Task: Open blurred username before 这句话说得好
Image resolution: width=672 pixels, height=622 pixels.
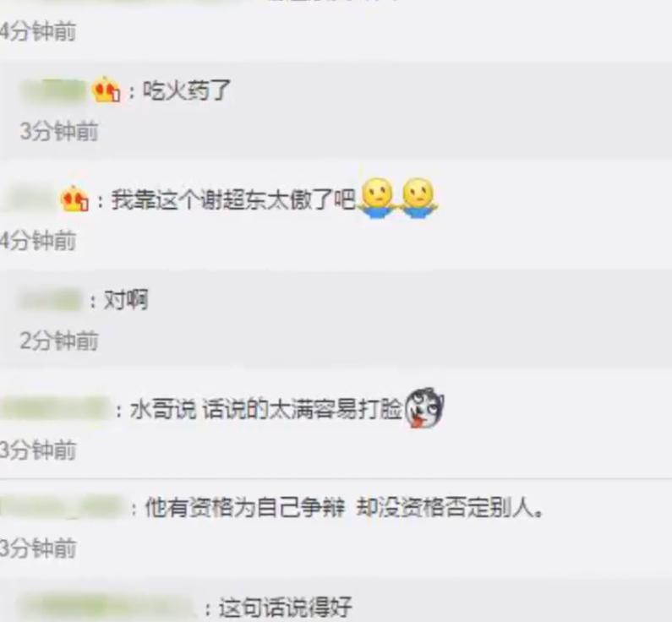Action: coord(106,606)
